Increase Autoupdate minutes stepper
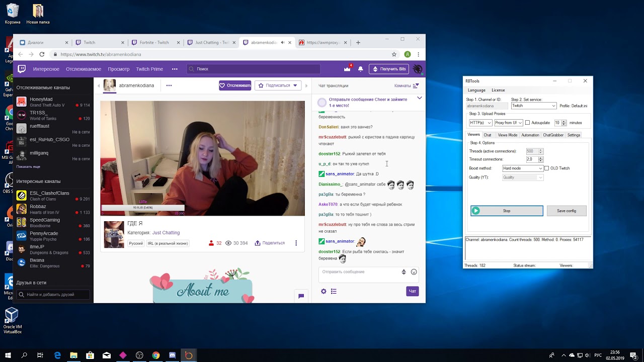644x362 pixels. point(564,121)
